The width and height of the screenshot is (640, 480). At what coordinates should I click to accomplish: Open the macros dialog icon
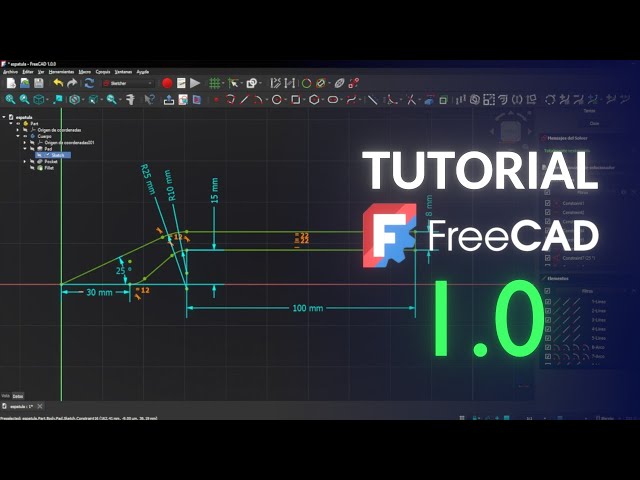click(181, 83)
